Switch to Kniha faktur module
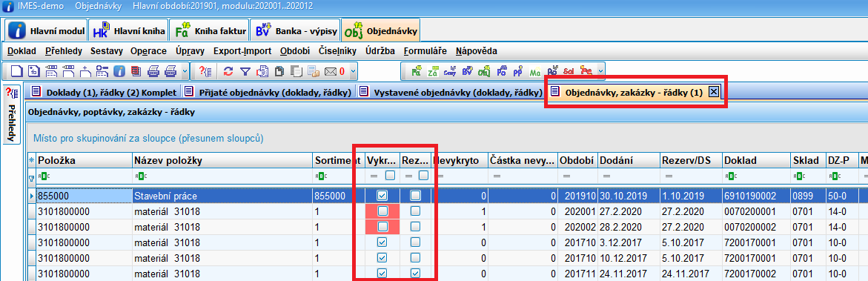The height and width of the screenshot is (281, 868). [x=209, y=31]
